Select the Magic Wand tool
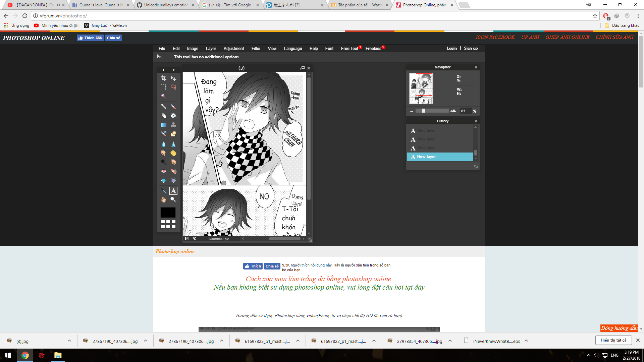Viewport: 644px width, 362px height. (163, 96)
